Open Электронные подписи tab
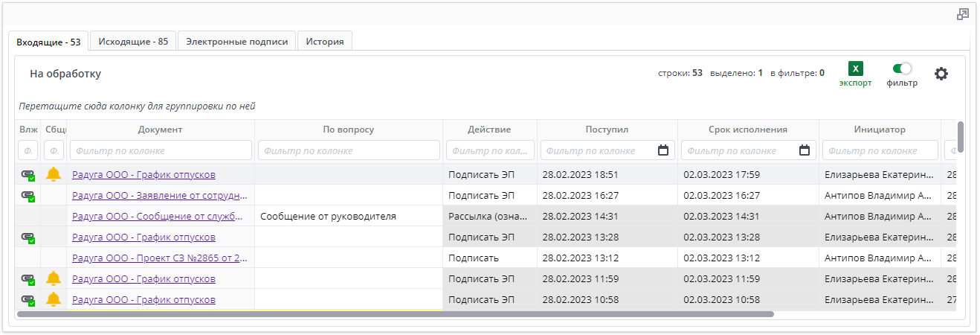This screenshot has width=980, height=335. pyautogui.click(x=237, y=42)
